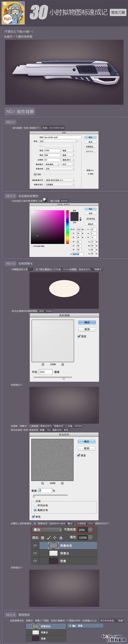Click the elliptical marquee tool icon
Viewport: 128px width, 644px height.
(31, 269)
